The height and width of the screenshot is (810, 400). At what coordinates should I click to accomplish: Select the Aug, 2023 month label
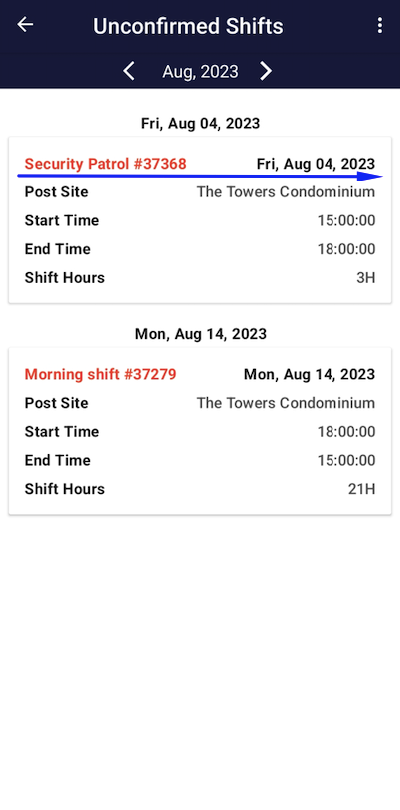click(201, 71)
